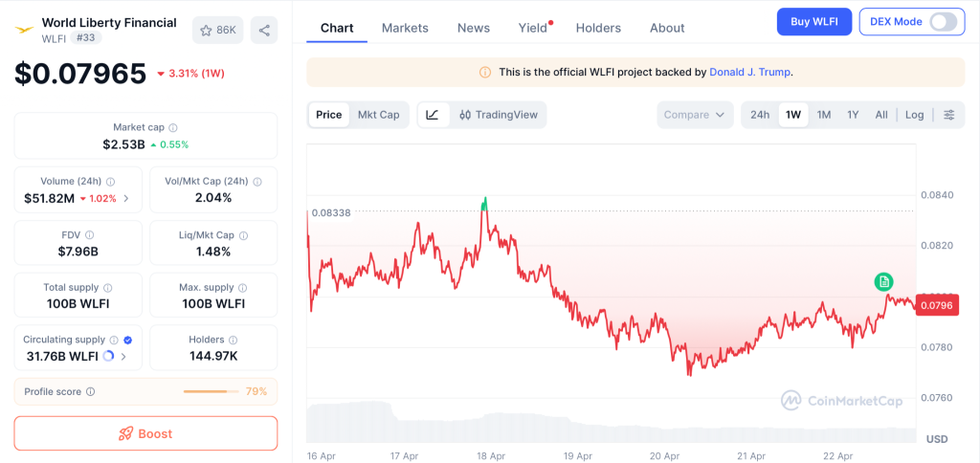Click the Buy WLFI button
Screen dimensions: 980x463
click(x=813, y=22)
